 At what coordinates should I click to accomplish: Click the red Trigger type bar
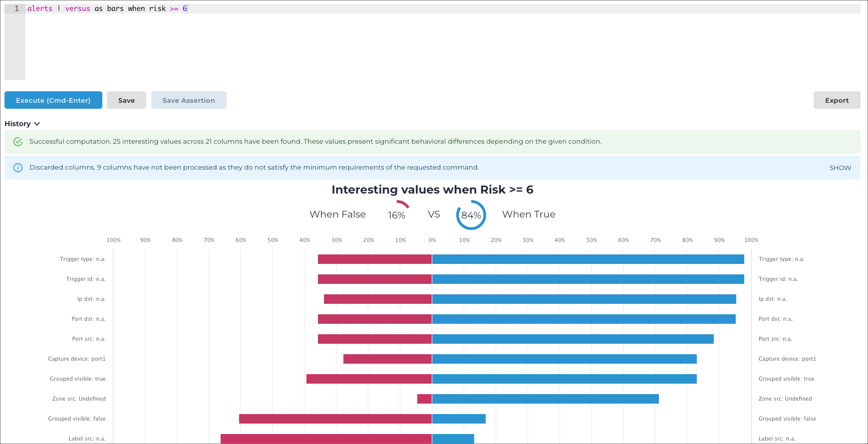[375, 259]
